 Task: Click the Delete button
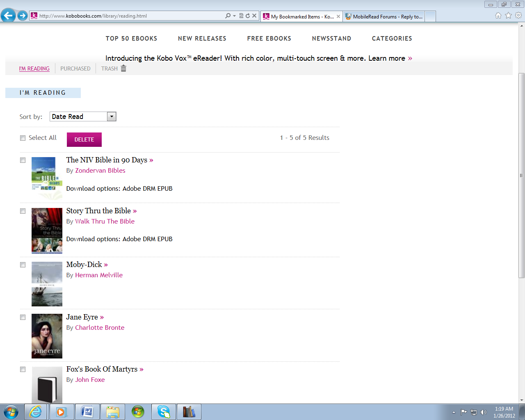84,139
